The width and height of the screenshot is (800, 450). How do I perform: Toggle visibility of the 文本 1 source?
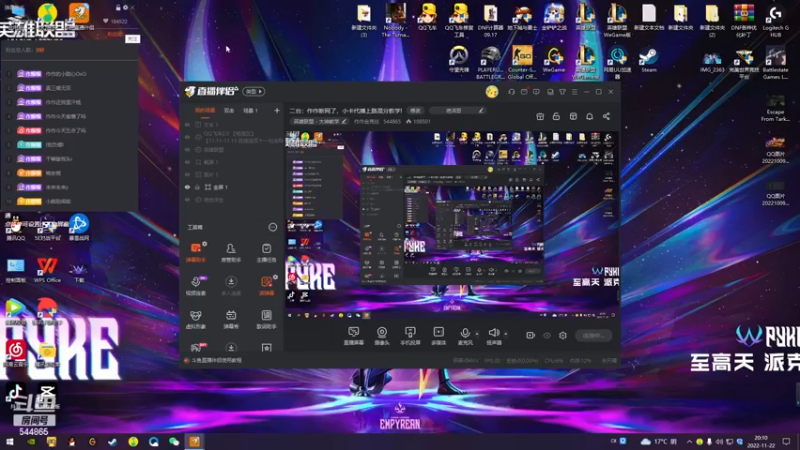[x=187, y=124]
